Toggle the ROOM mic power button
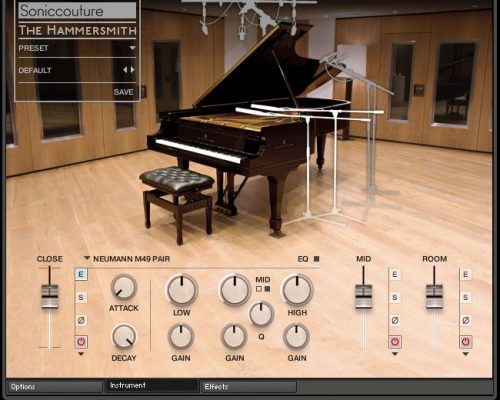Image resolution: width=500 pixels, height=400 pixels. pyautogui.click(x=466, y=342)
